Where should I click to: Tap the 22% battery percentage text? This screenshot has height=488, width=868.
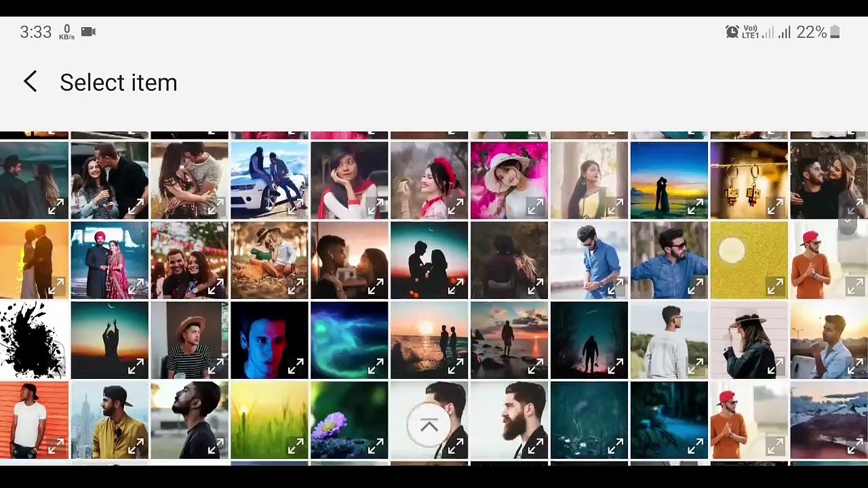click(x=812, y=32)
